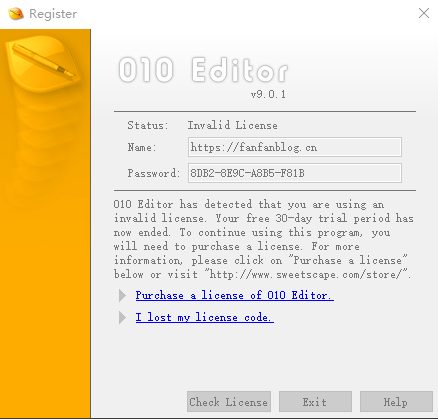Click the Exit button
This screenshot has height=419, width=438.
point(315,402)
